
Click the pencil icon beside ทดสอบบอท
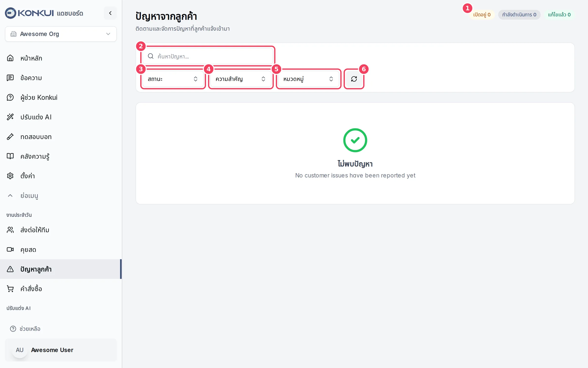click(10, 137)
